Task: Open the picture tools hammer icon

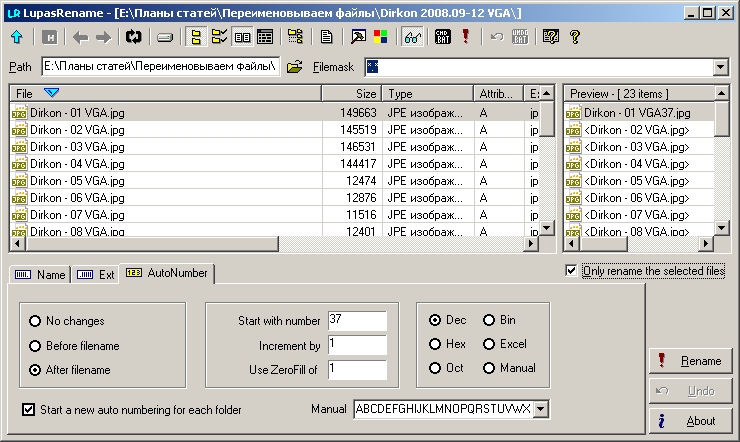Action: point(358,37)
